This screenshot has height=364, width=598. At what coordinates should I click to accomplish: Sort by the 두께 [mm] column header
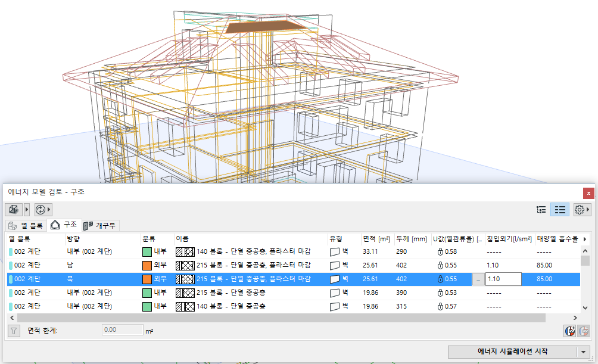(x=413, y=239)
